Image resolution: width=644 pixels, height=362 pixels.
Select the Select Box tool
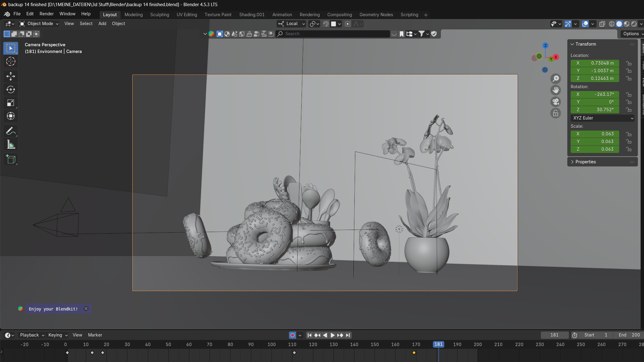tap(11, 48)
